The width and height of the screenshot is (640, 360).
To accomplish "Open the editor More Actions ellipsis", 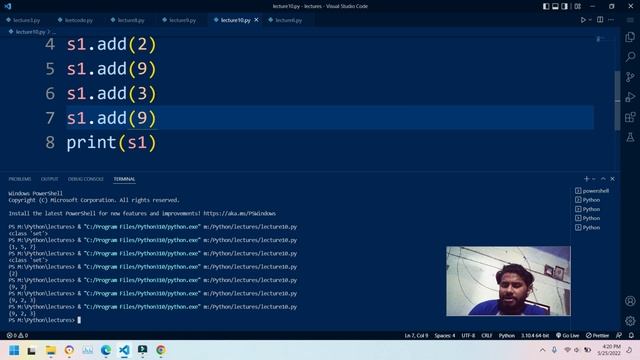I will coord(611,20).
